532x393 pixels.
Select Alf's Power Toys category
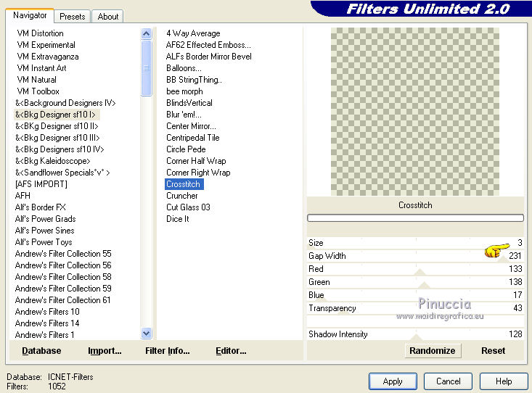coord(44,241)
